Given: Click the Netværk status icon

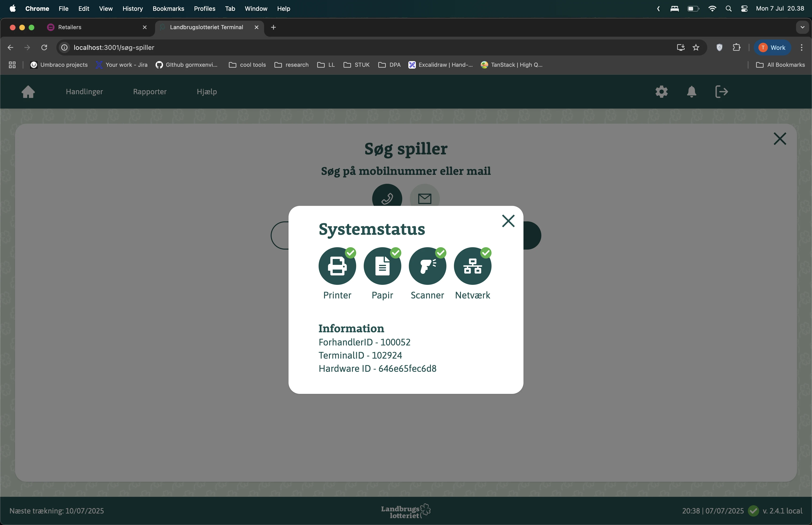Looking at the screenshot, I should coord(473,266).
